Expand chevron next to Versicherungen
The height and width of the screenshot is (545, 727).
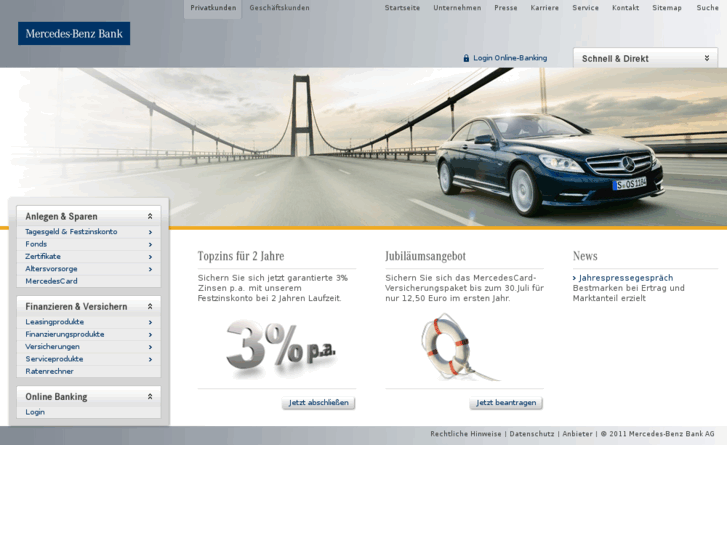point(150,347)
